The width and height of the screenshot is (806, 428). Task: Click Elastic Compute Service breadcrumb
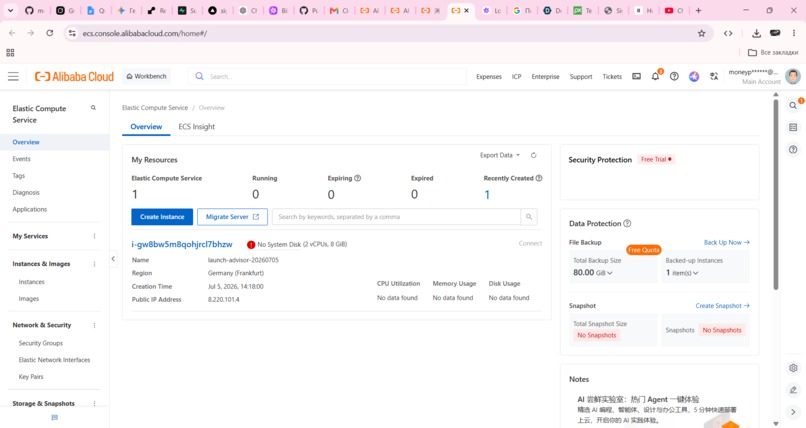[155, 108]
